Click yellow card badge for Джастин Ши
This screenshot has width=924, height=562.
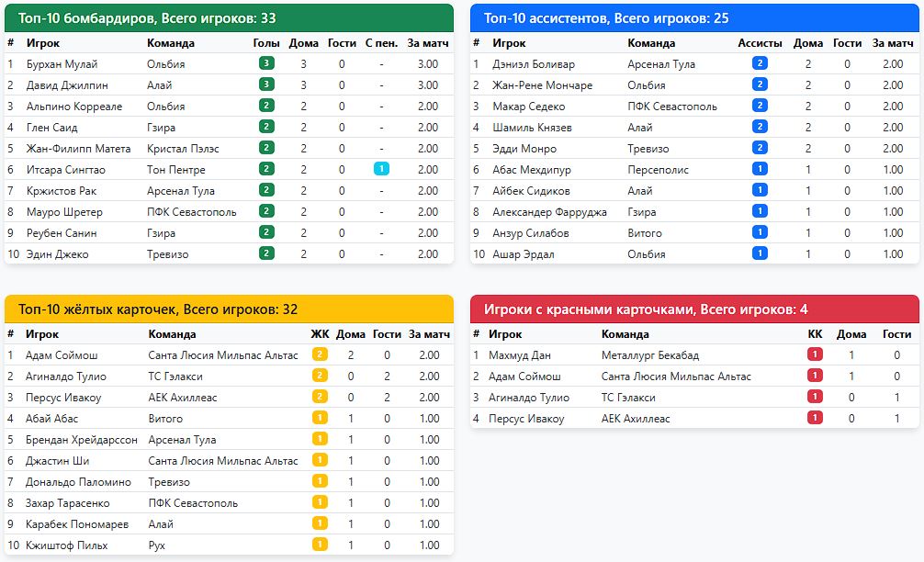320,461
